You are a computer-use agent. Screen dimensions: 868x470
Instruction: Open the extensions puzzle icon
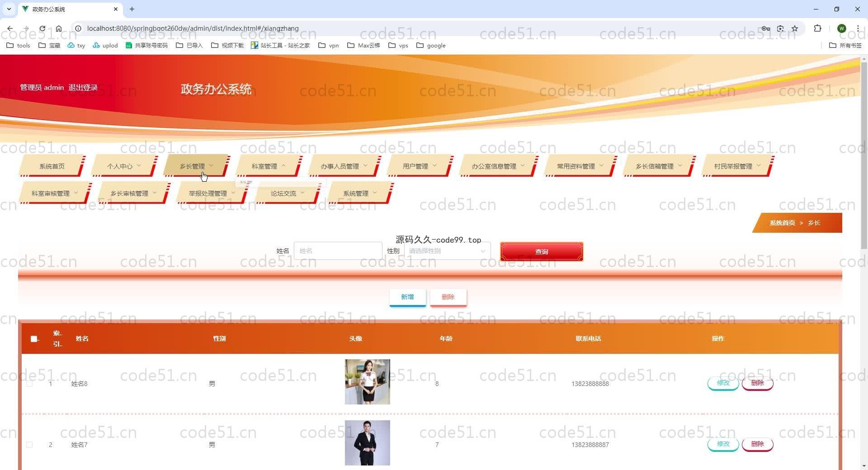[x=817, y=28]
